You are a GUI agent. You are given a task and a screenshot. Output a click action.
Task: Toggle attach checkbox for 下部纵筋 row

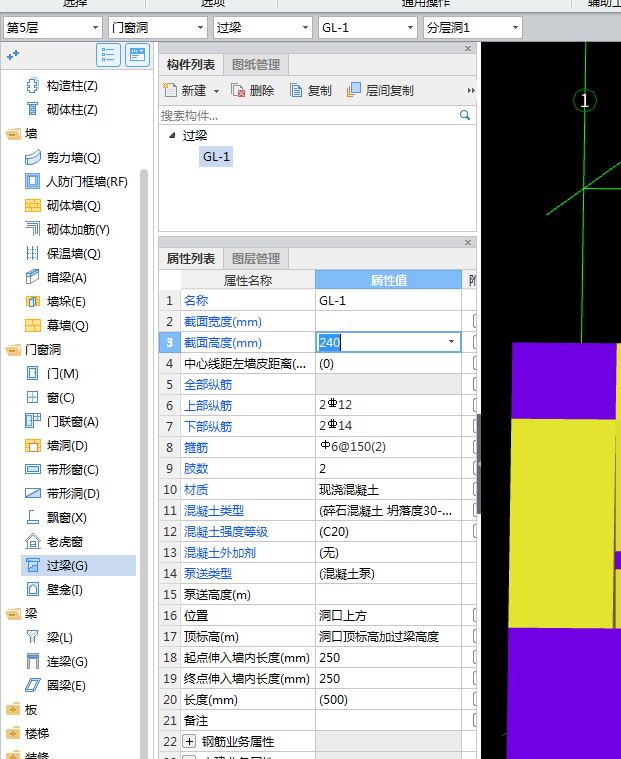[x=475, y=426]
